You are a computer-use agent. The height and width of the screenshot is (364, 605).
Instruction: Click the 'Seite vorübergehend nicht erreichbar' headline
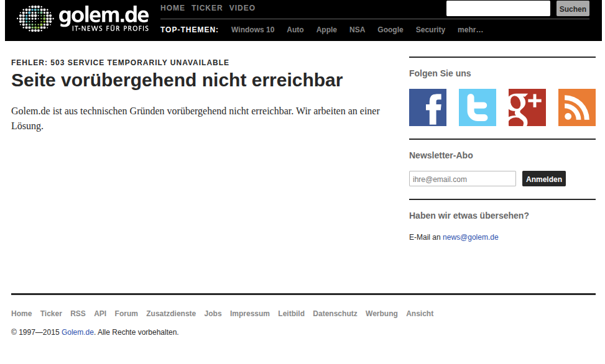pos(177,80)
